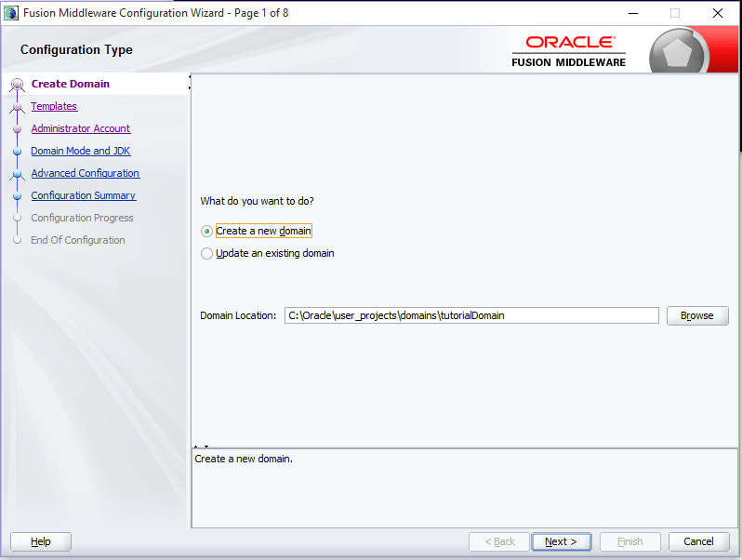Click the Domain Mode and JDK step bullet
Image resolution: width=742 pixels, height=560 pixels.
[17, 152]
